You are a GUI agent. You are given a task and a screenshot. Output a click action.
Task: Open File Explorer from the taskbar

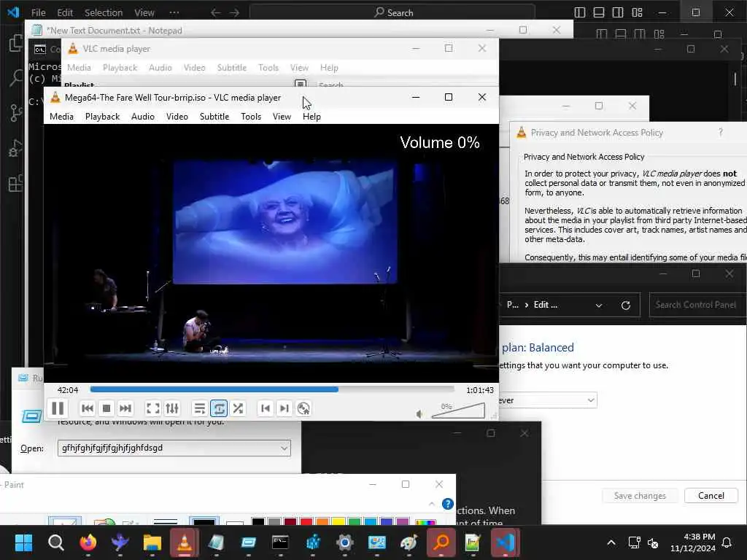coord(152,542)
